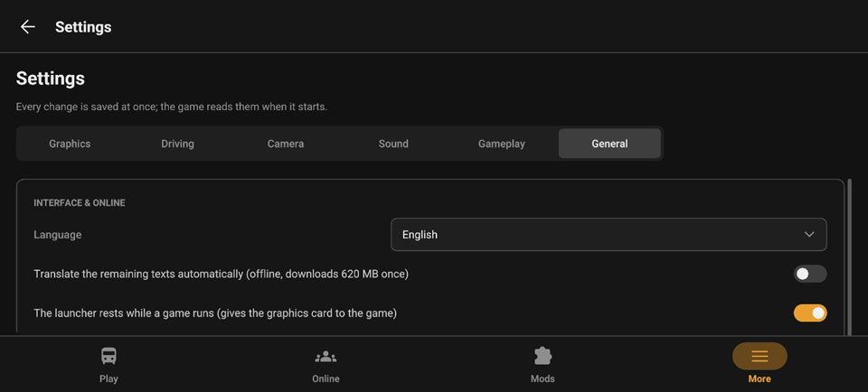
Task: Open the English language combo box
Action: [609, 235]
